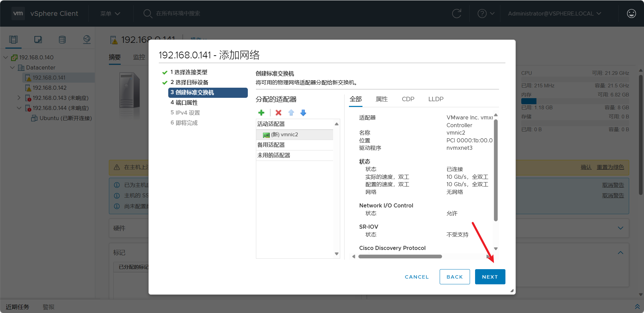
Task: Expand the 192.168.0.143 host node
Action: click(19, 98)
